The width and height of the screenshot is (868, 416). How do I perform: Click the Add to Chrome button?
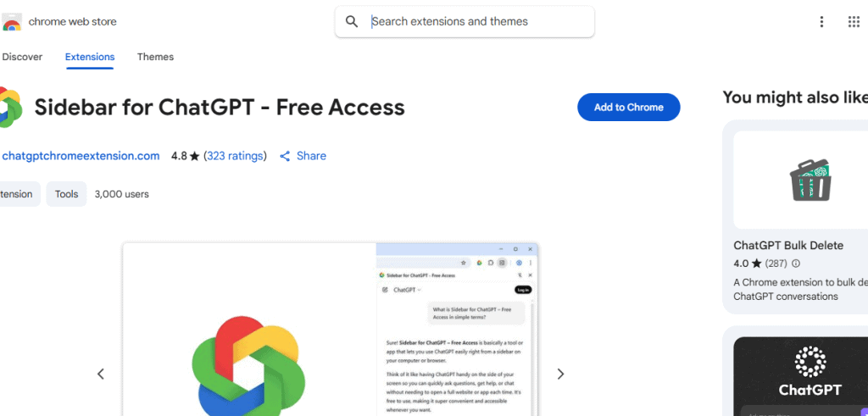[628, 108]
